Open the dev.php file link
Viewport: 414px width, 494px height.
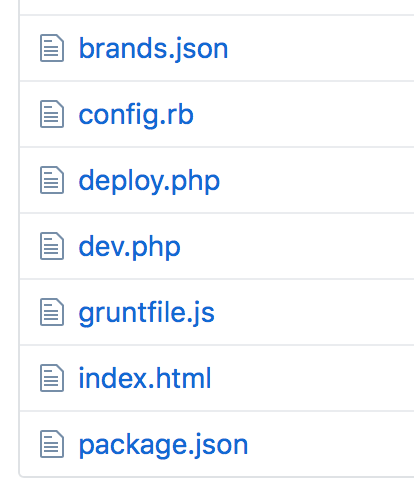(x=129, y=247)
